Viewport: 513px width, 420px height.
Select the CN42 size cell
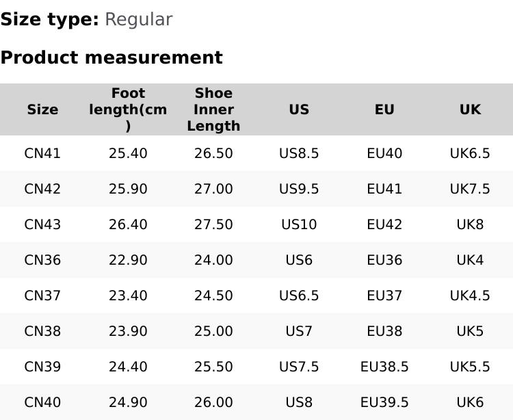(42, 189)
